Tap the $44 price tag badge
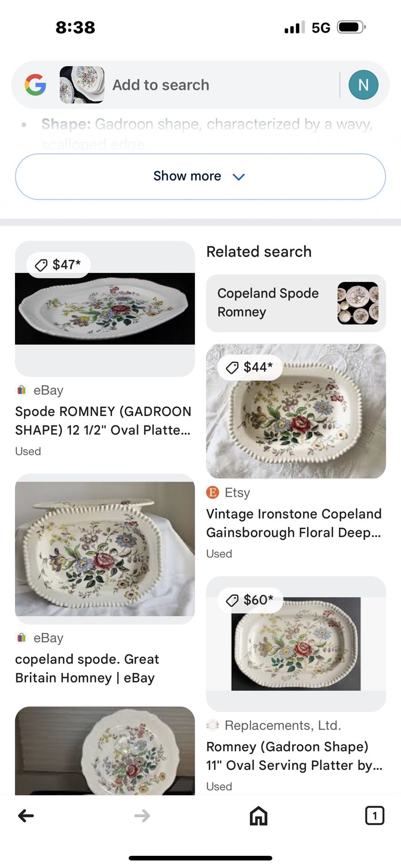401x868 pixels. tap(250, 367)
